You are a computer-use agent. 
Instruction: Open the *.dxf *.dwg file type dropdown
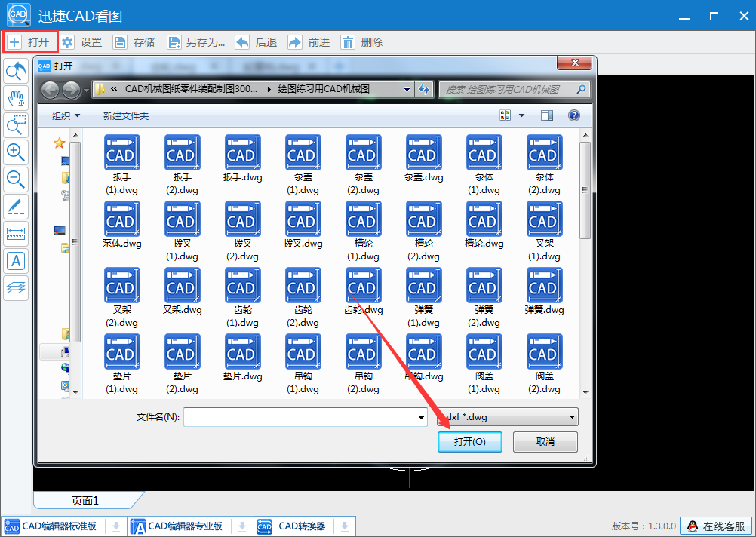507,417
